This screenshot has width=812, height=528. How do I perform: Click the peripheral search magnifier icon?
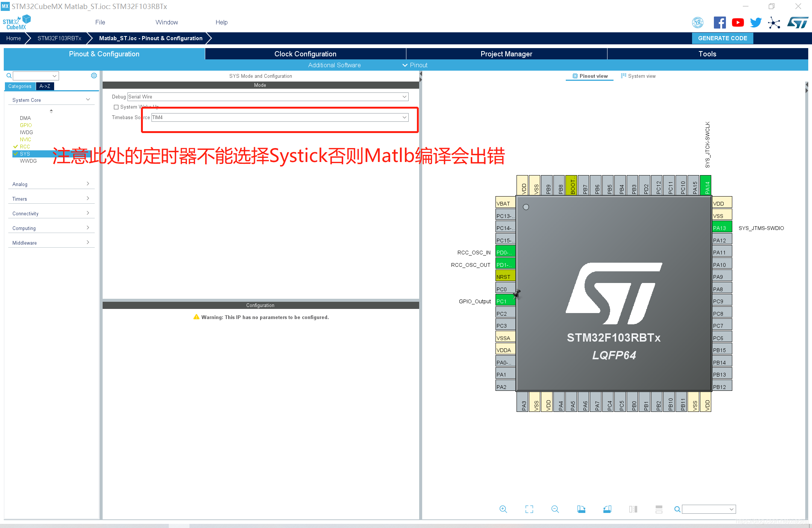click(9, 76)
